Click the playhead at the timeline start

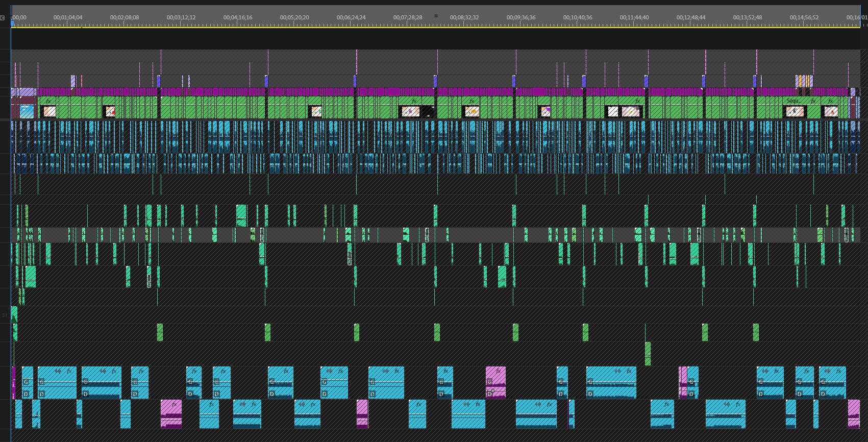12,22
